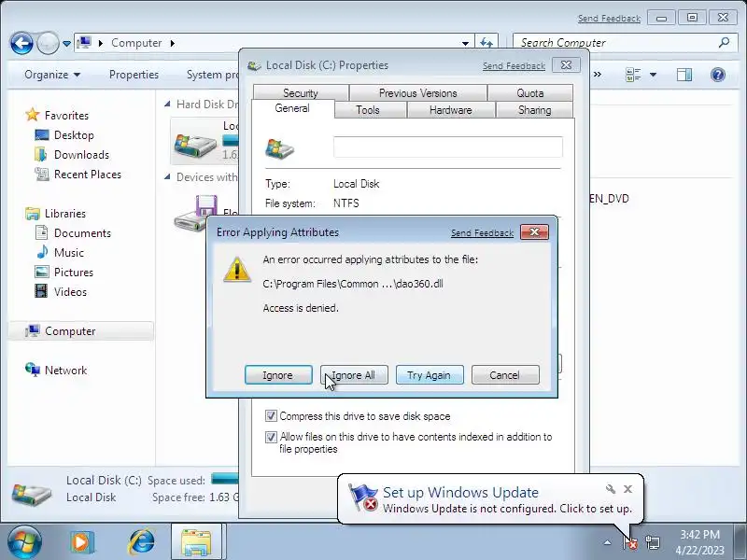Toggle the preview pane icon
The height and width of the screenshot is (560, 747).
point(684,75)
